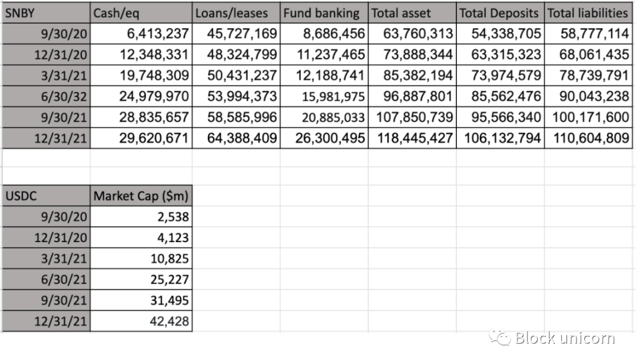Select the cell showing 20,885,033
636x364 pixels.
pyautogui.click(x=324, y=118)
